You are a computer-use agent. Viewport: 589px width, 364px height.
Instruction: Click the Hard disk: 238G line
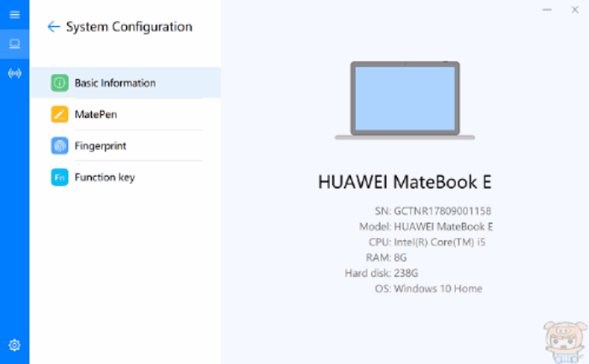pyautogui.click(x=381, y=273)
